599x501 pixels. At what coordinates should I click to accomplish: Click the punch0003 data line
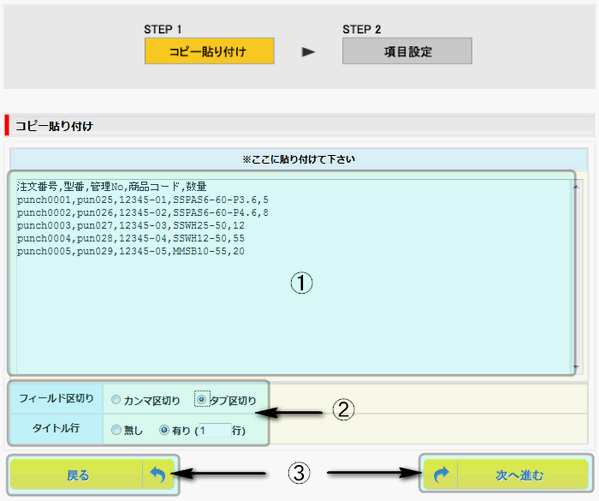[130, 225]
